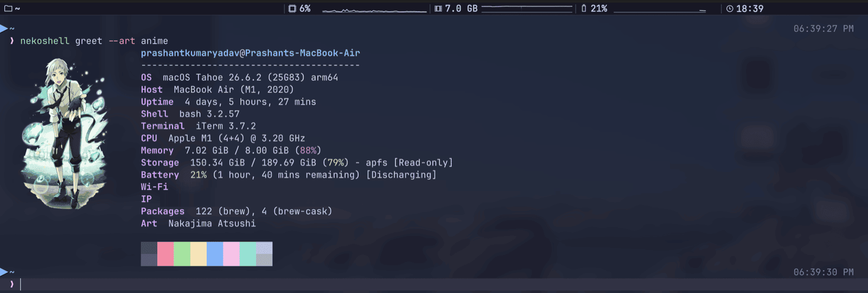Click the memory icon beside 7.0 GB
Screen dimensions: 868x293
(x=438, y=9)
